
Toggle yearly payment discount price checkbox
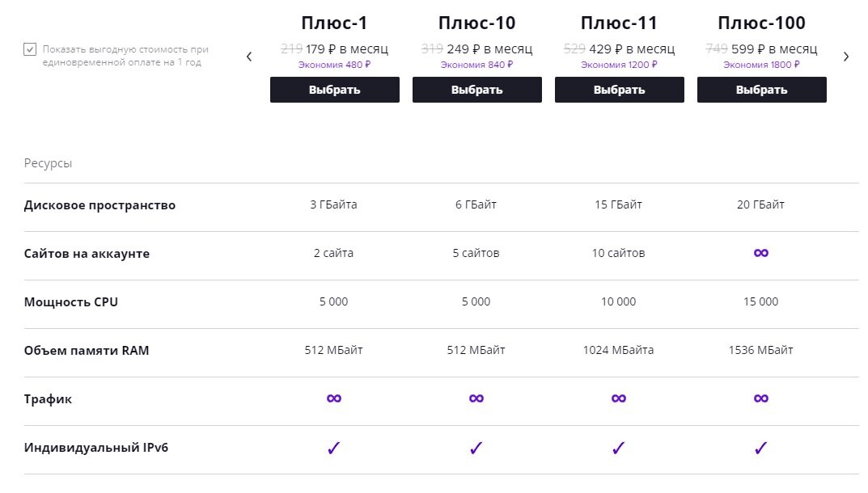click(30, 49)
